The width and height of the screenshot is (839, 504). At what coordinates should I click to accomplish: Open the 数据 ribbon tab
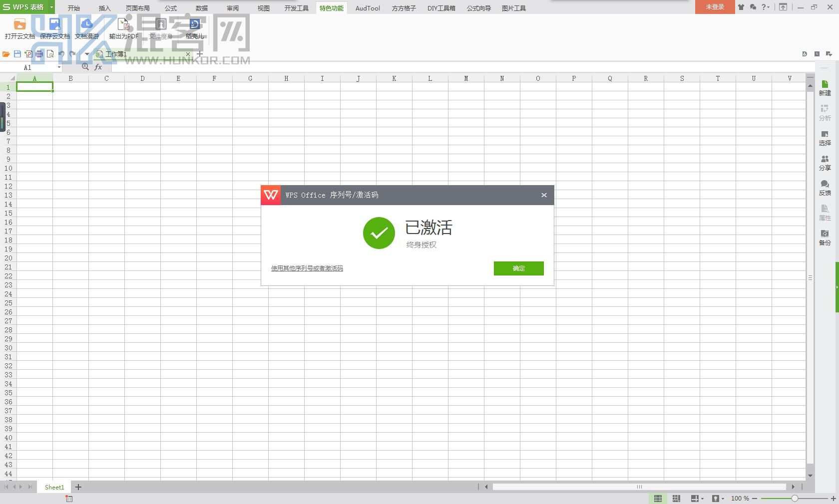(x=202, y=8)
